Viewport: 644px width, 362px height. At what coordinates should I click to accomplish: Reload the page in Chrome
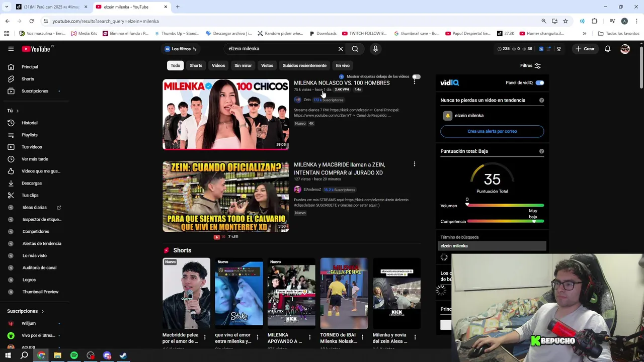pyautogui.click(x=31, y=21)
